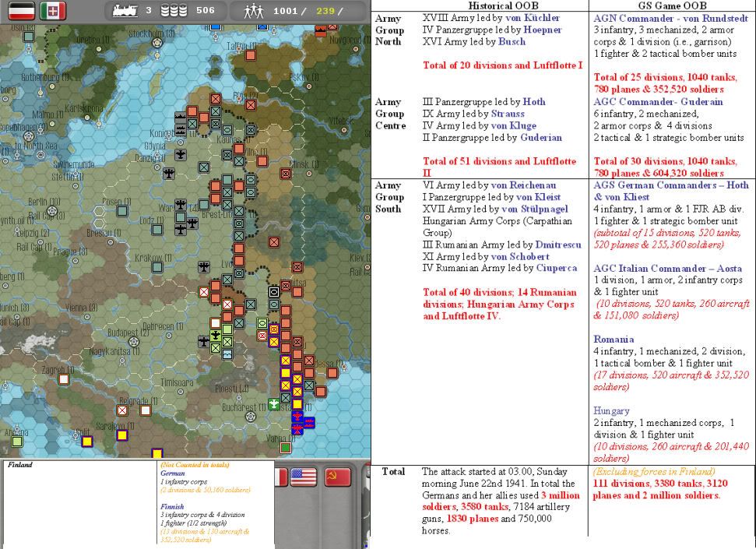
Task: Select the Italian flag button
Action: pyautogui.click(x=53, y=11)
